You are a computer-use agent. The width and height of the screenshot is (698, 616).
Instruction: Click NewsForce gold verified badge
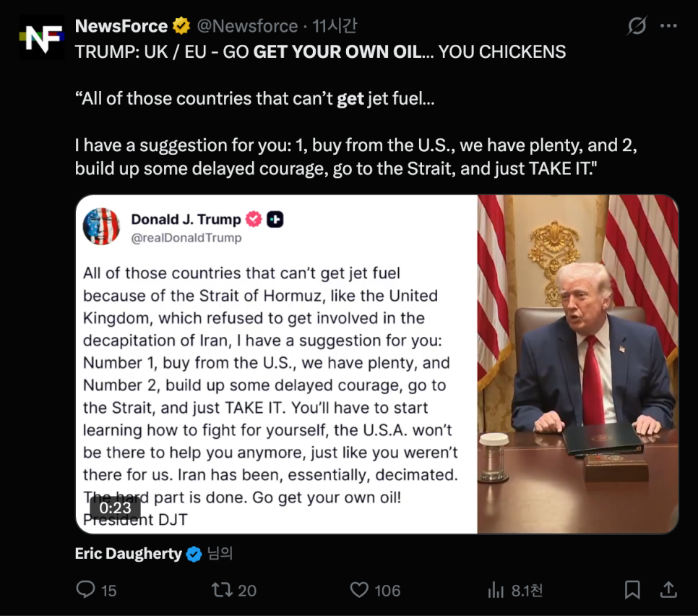pos(181,27)
